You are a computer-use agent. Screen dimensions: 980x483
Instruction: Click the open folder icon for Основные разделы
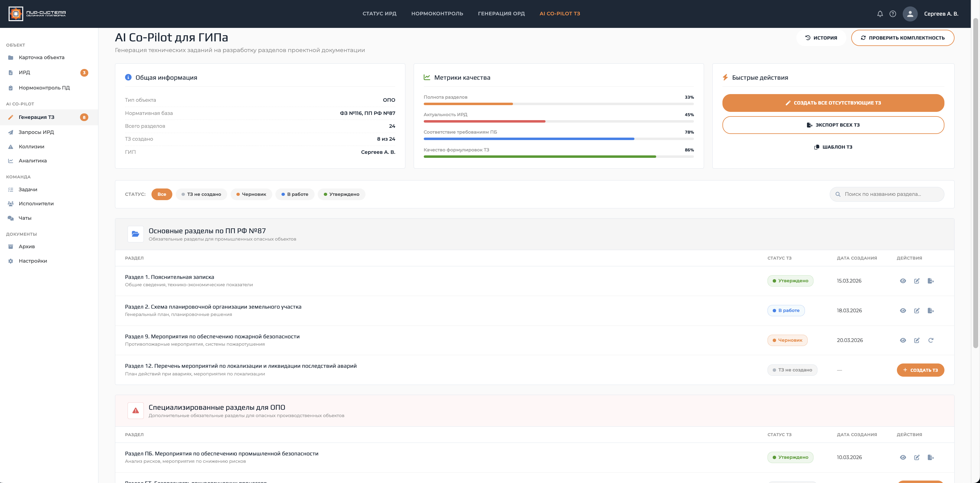pos(136,234)
